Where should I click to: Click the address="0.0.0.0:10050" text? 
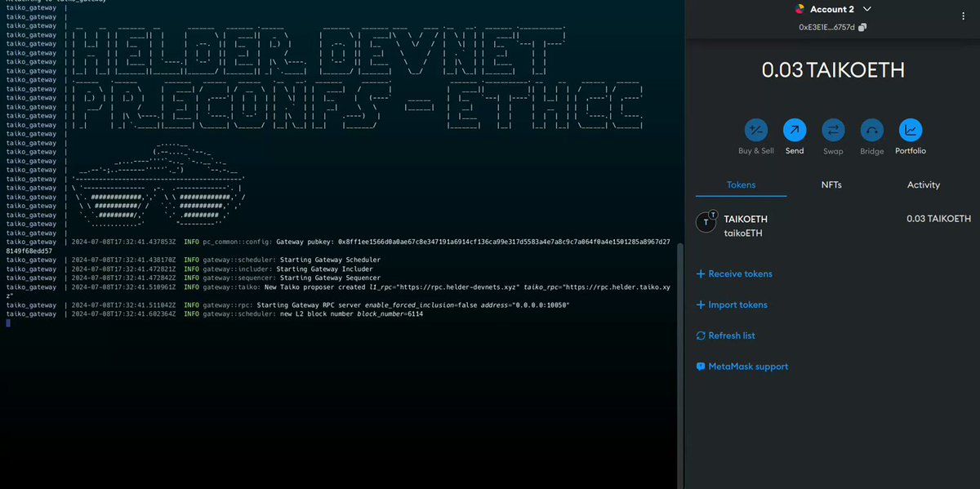pyautogui.click(x=524, y=305)
